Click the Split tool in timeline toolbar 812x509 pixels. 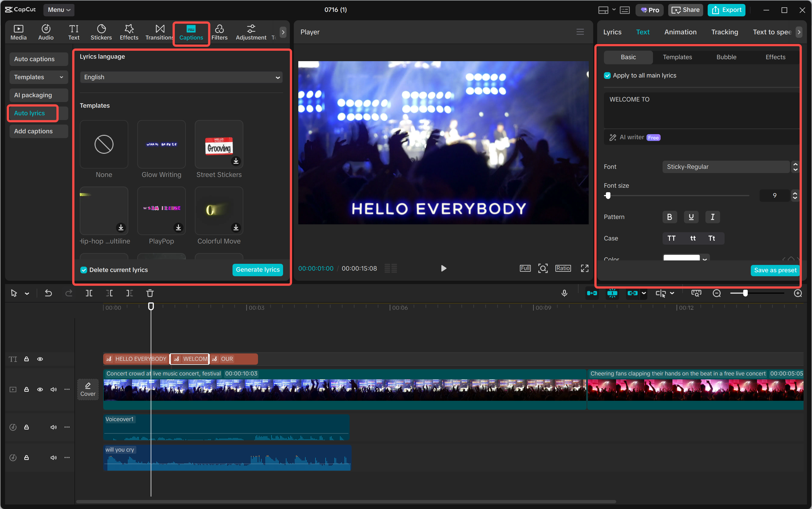[89, 293]
